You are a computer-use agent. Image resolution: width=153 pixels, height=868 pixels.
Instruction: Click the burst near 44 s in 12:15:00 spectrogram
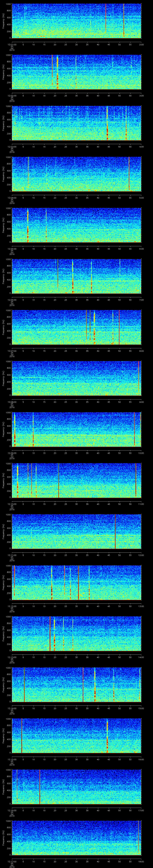pos(107,736)
